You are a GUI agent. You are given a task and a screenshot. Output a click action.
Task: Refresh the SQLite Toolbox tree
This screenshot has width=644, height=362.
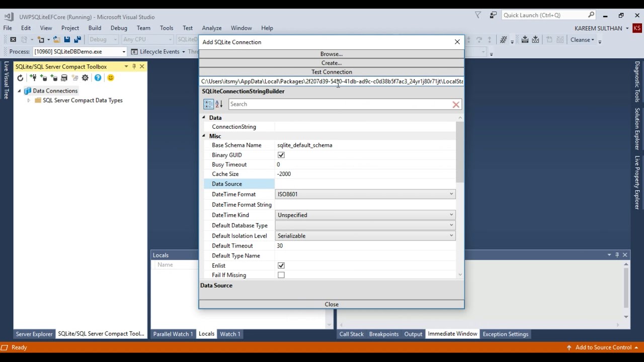coord(20,78)
